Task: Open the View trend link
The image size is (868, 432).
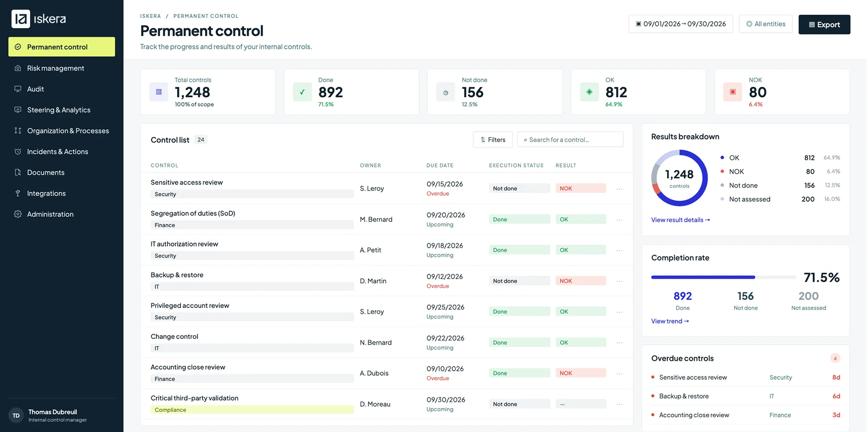Action: (670, 321)
